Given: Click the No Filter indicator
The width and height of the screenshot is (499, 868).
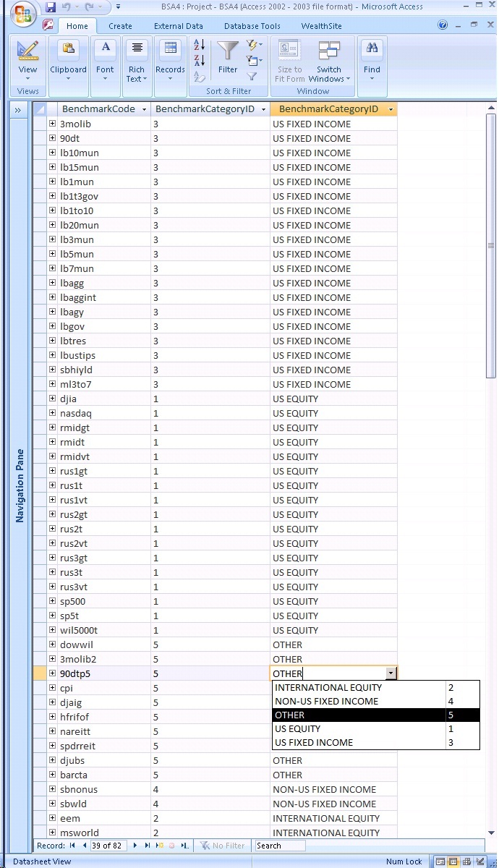Looking at the screenshot, I should 223,846.
